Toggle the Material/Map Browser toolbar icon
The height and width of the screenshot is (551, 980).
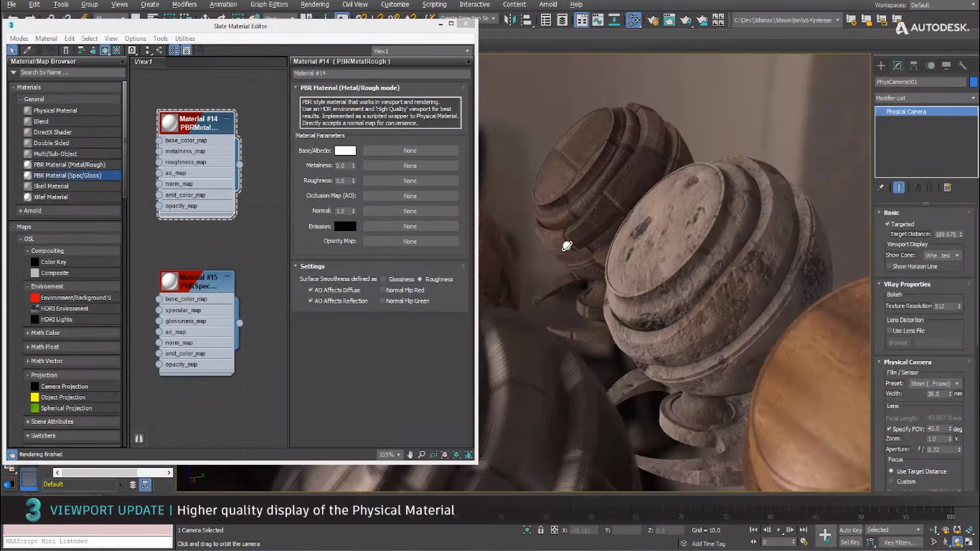174,50
